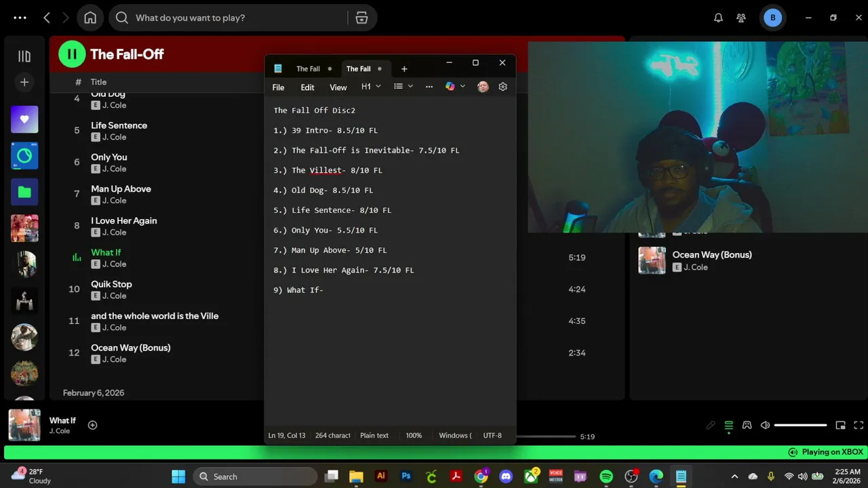Open Notepad File menu

pyautogui.click(x=278, y=87)
